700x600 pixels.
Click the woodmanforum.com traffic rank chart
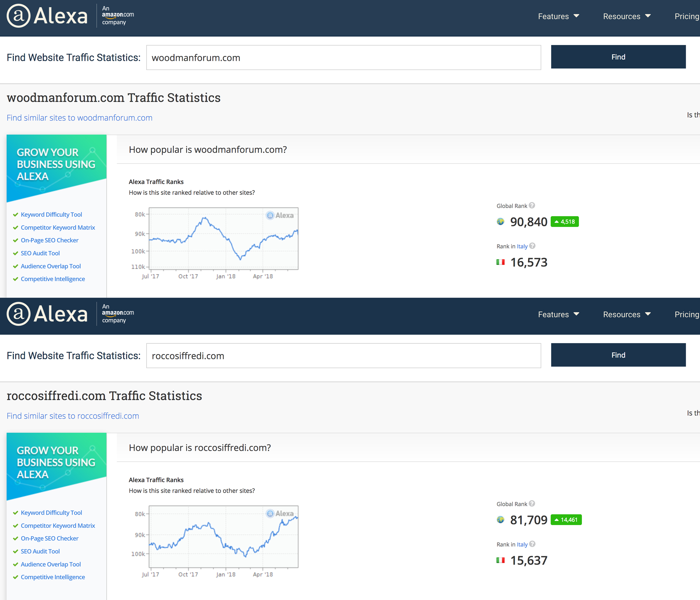pos(223,239)
